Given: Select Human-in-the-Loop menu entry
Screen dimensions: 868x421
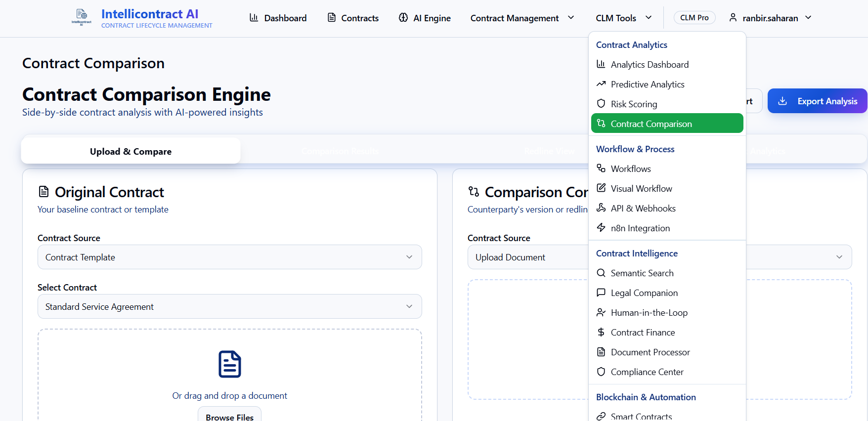Looking at the screenshot, I should coord(667,312).
